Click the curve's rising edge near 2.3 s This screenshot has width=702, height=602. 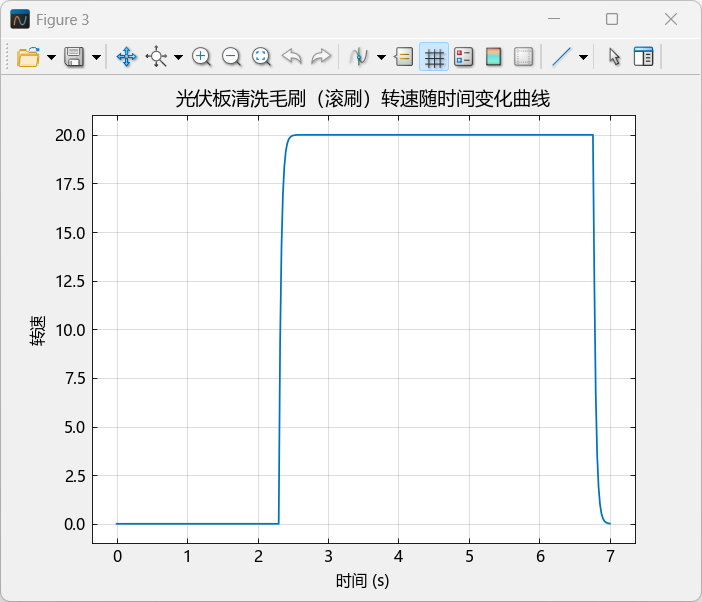click(x=280, y=329)
